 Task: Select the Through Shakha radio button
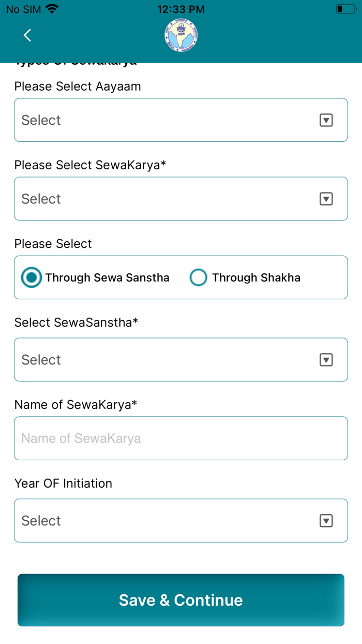click(199, 277)
